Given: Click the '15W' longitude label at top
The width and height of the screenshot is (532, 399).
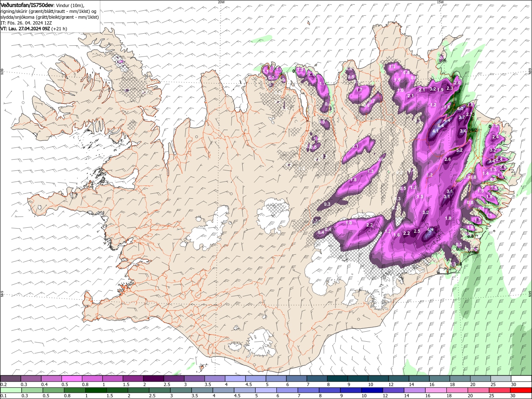Looking at the screenshot, I should pos(440,2).
